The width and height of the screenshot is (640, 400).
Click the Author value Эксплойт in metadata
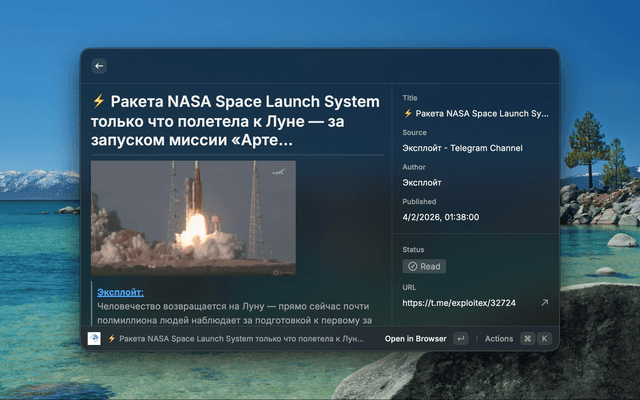click(422, 183)
